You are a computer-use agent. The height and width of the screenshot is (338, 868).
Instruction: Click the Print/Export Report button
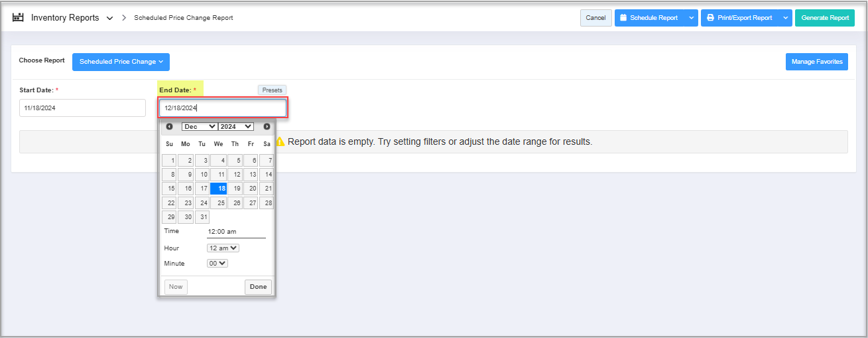coord(740,18)
